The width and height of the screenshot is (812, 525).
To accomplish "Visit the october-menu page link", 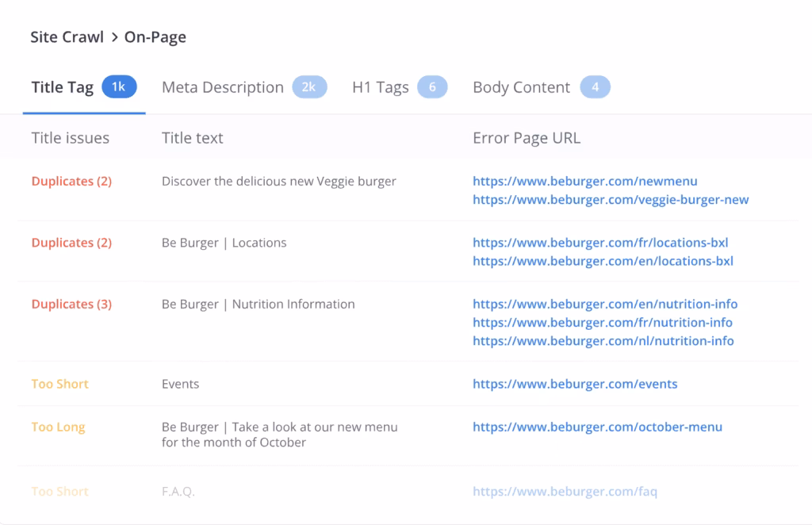I will point(597,427).
